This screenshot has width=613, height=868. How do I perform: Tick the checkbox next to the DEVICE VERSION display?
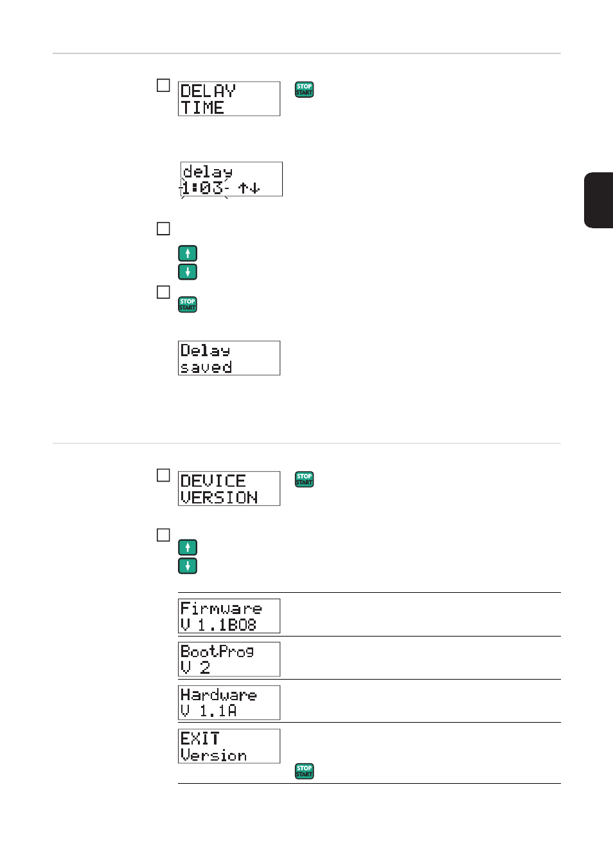pos(164,475)
